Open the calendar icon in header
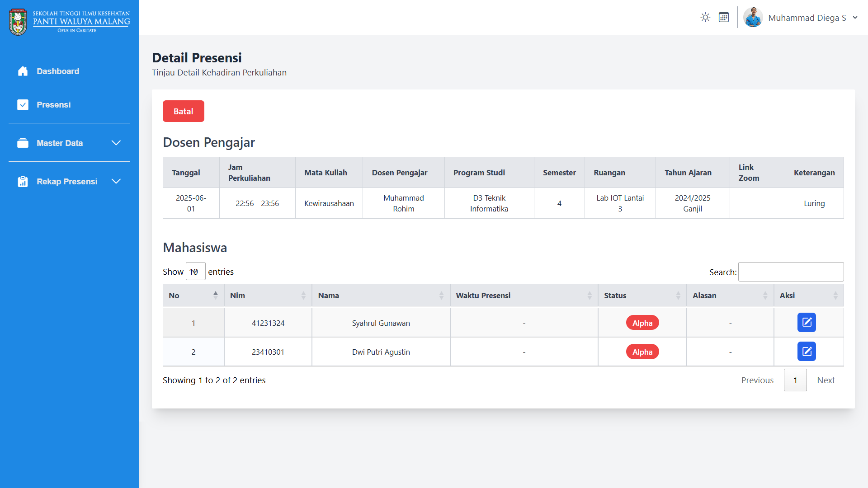Screen dimensions: 868x488 [x=724, y=18]
